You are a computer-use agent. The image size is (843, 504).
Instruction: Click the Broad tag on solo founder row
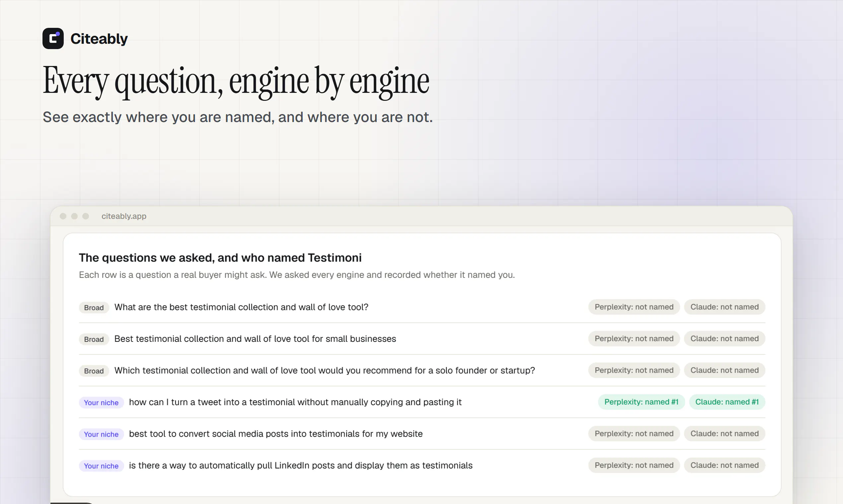click(94, 371)
